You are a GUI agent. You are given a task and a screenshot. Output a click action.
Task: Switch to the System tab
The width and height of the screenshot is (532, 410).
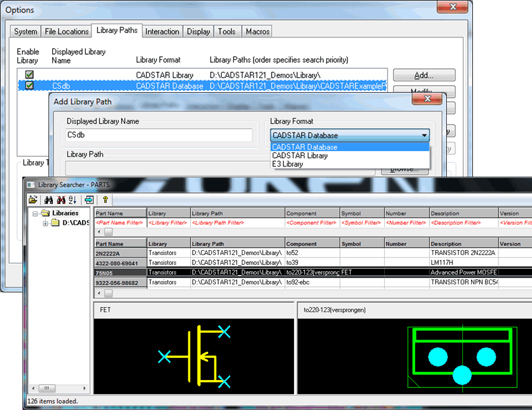click(x=25, y=32)
